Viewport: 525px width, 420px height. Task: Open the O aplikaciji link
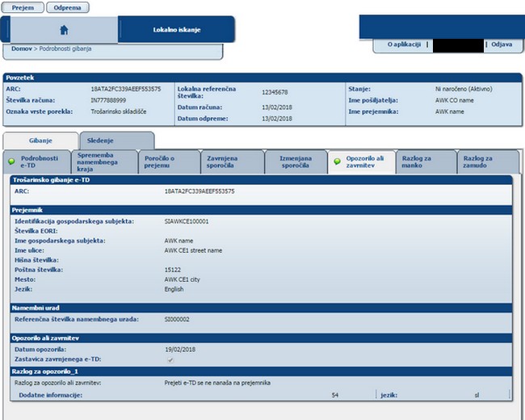point(404,44)
